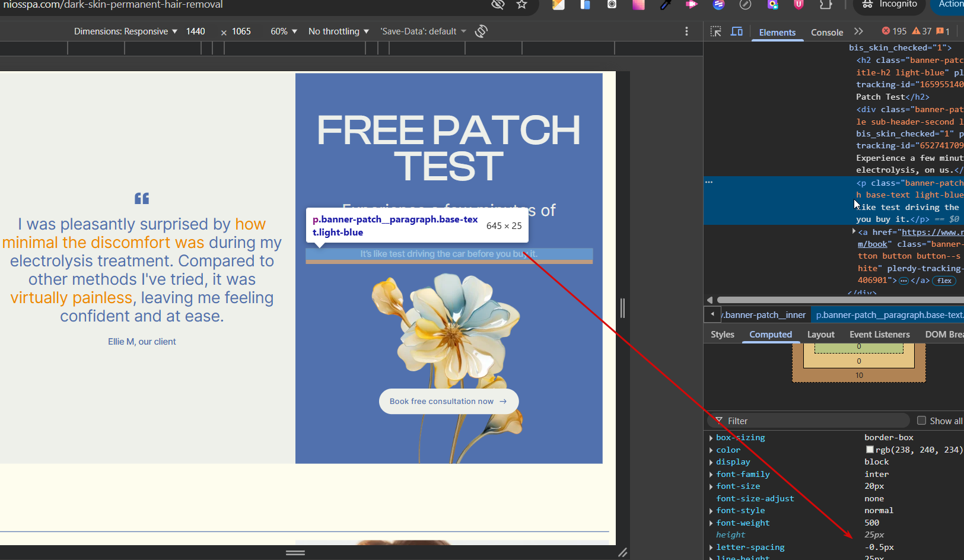Toggle the device toolbar icon
The height and width of the screenshot is (560, 964).
pos(736,31)
